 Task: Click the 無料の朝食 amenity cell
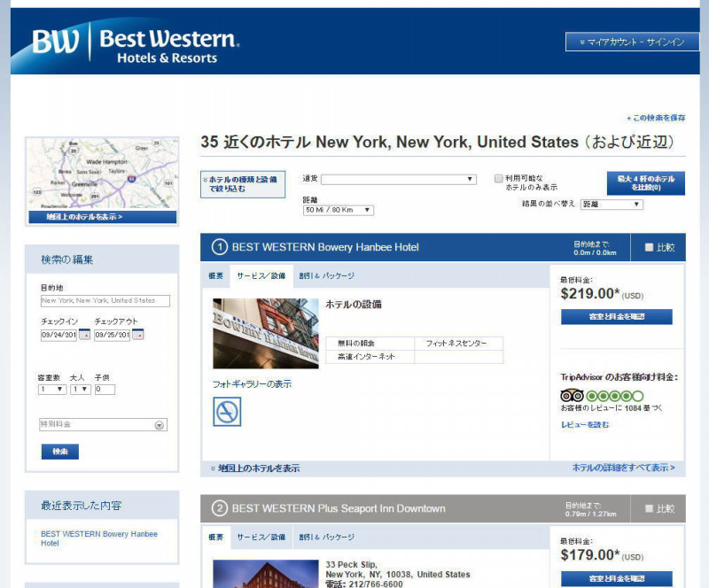point(370,344)
